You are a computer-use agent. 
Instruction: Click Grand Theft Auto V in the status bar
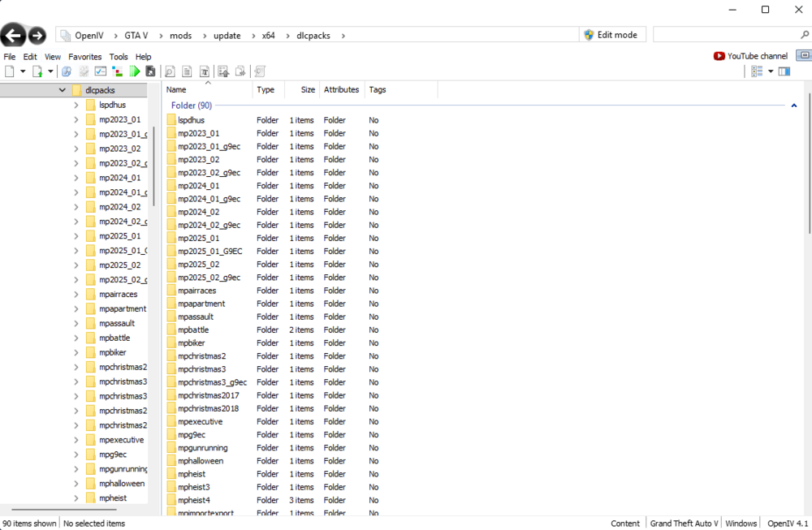click(x=683, y=523)
